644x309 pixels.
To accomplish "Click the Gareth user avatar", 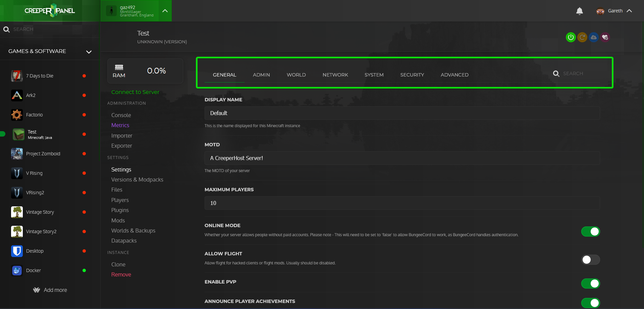I will pyautogui.click(x=600, y=11).
